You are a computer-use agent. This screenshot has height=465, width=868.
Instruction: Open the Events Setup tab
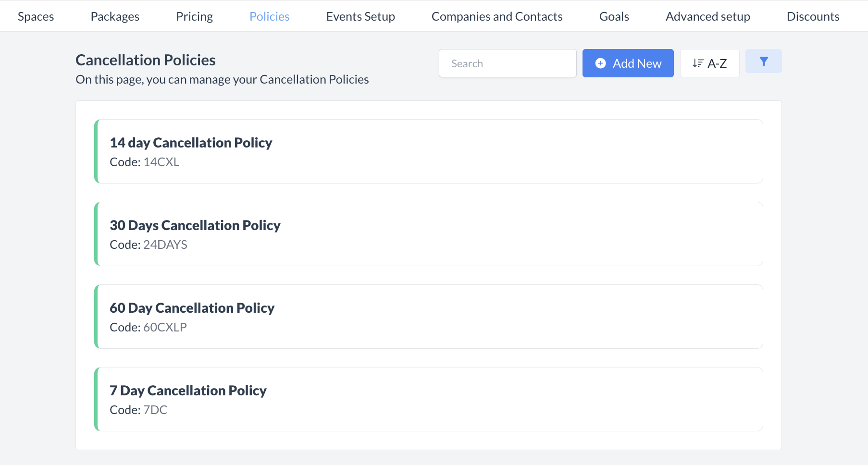(x=360, y=16)
